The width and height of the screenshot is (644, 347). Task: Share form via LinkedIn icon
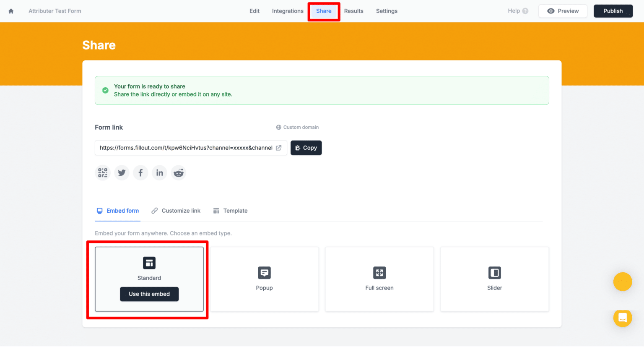[x=159, y=172]
